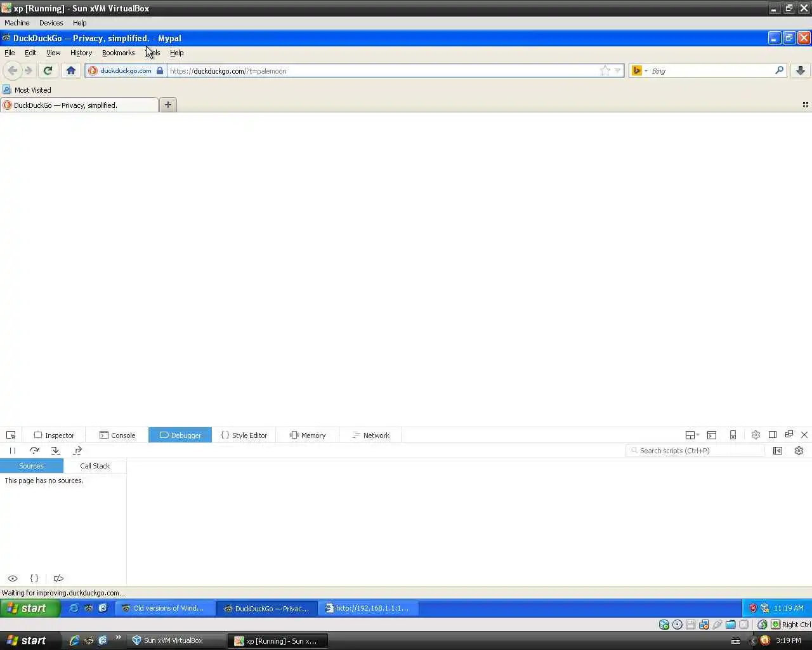Click the forward navigation arrow

tap(29, 70)
